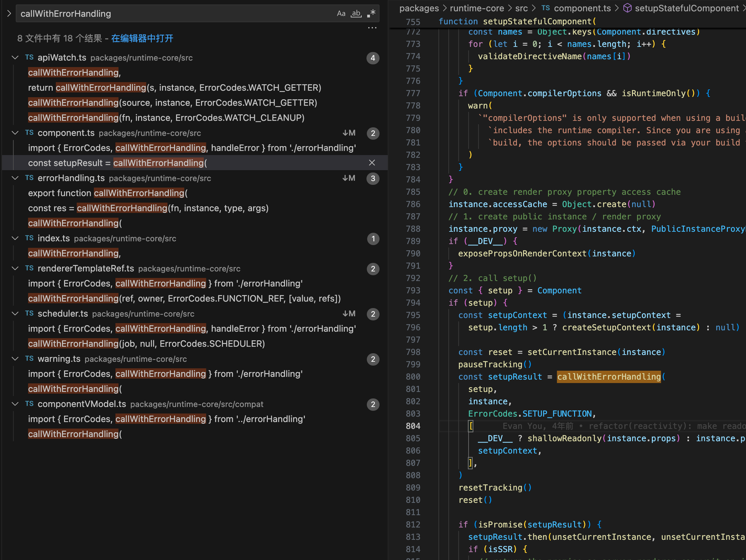This screenshot has height=560, width=746.
Task: Collapse apiWatch.ts search results
Action: [x=15, y=58]
